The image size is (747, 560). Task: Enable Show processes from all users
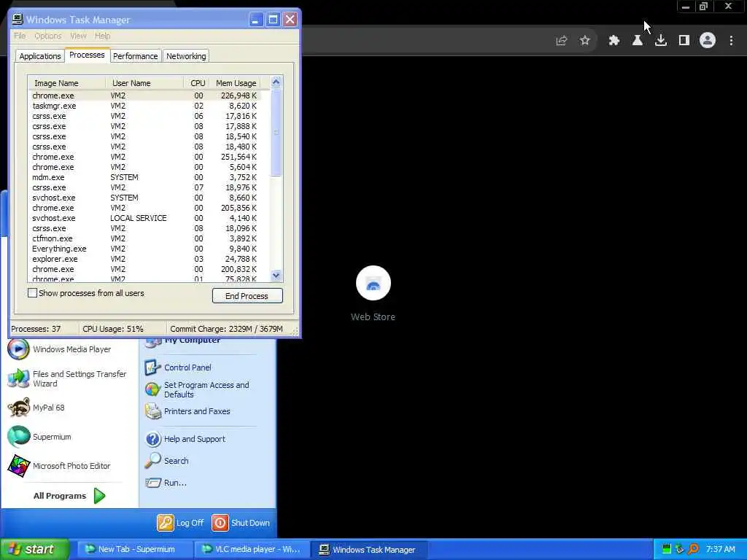pyautogui.click(x=32, y=293)
